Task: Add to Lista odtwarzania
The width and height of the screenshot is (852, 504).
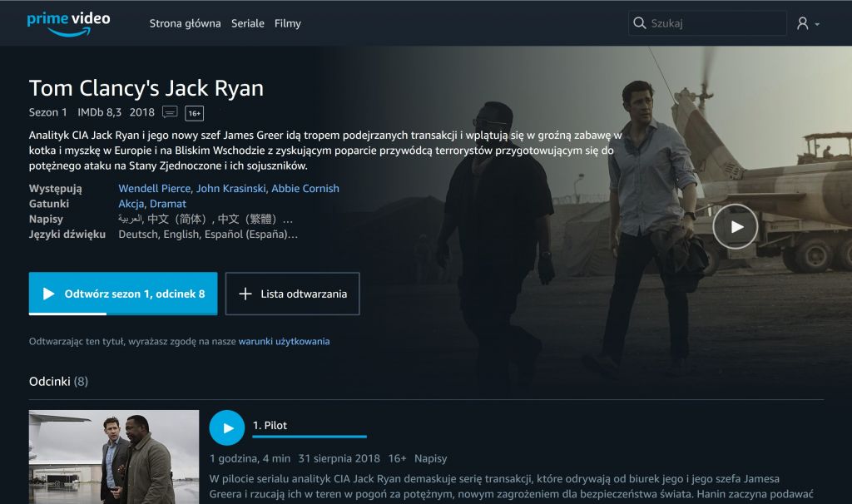Action: (292, 294)
